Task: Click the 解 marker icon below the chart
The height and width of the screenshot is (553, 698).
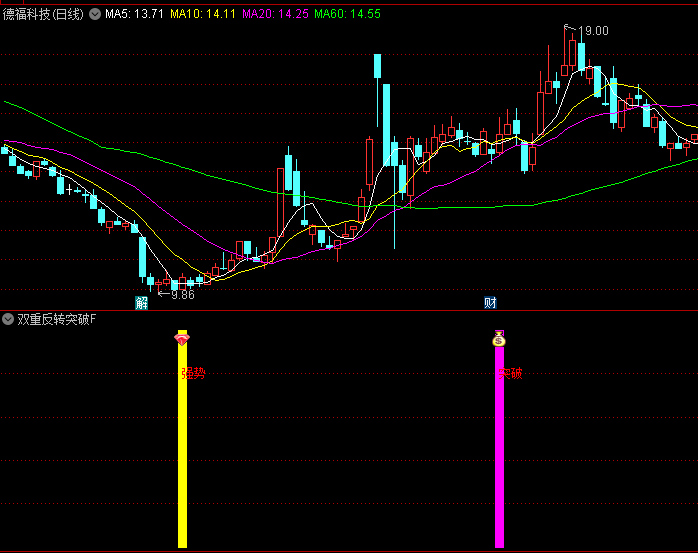Action: coord(142,303)
